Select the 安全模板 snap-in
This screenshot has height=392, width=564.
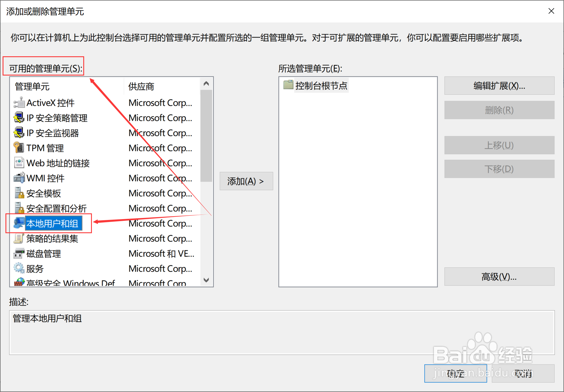pos(43,194)
